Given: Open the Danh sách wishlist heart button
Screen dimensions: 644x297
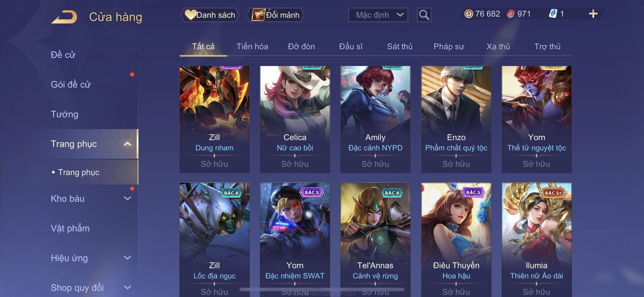Looking at the screenshot, I should coord(210,15).
